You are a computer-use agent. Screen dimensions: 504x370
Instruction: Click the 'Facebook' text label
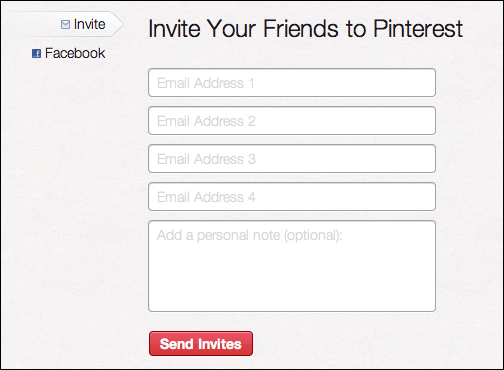coord(75,53)
